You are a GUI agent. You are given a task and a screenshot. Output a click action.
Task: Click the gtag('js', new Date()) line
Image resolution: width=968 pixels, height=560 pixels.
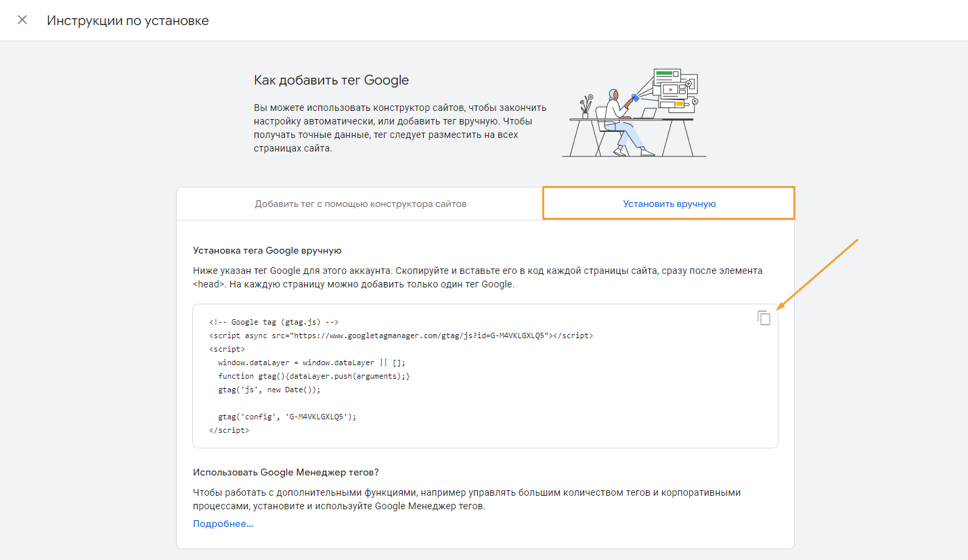pos(269,390)
